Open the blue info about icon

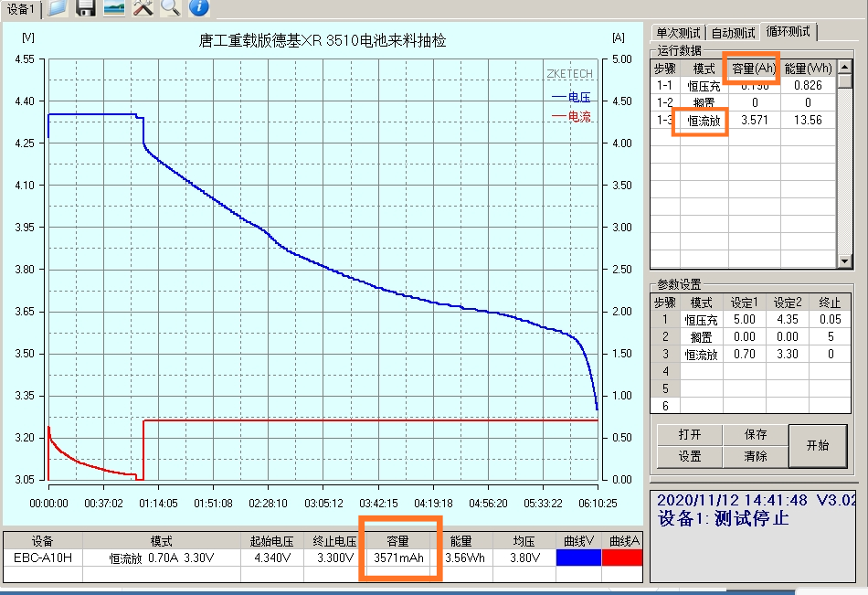pos(199,7)
